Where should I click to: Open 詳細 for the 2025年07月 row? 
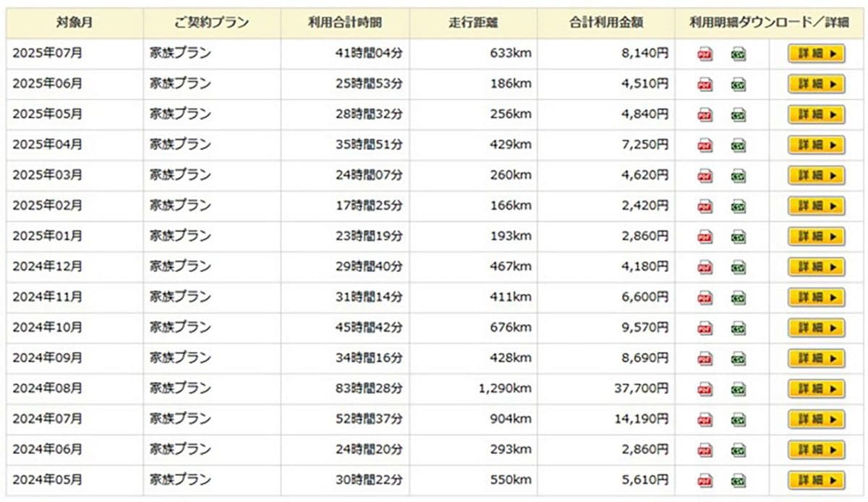pyautogui.click(x=817, y=54)
